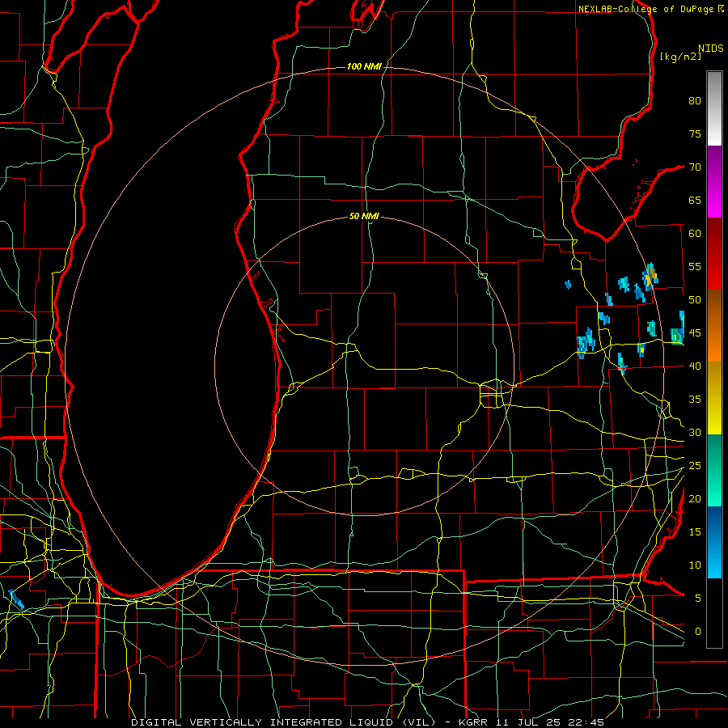Click the 25 value on the color scale

695,465
